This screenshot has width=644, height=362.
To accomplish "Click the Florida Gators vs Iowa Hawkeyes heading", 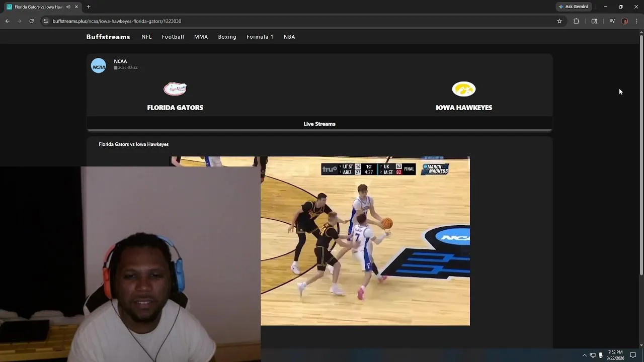I will pos(134,144).
